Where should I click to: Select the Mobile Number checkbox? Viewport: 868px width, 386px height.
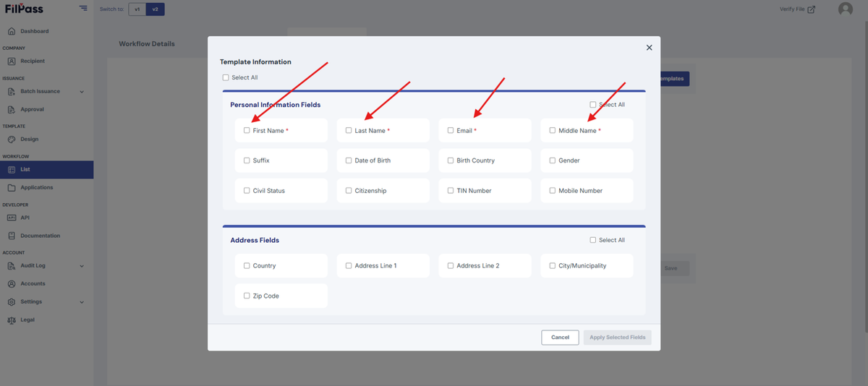tap(553, 191)
